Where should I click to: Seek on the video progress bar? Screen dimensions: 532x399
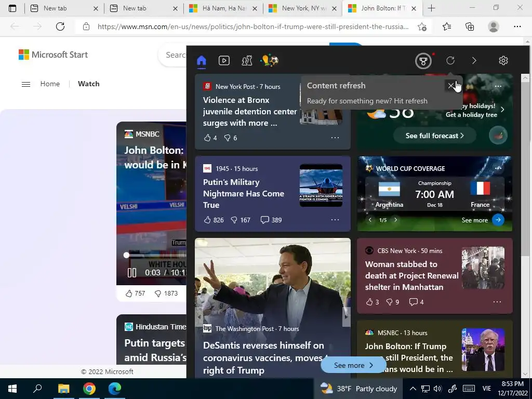click(x=155, y=255)
